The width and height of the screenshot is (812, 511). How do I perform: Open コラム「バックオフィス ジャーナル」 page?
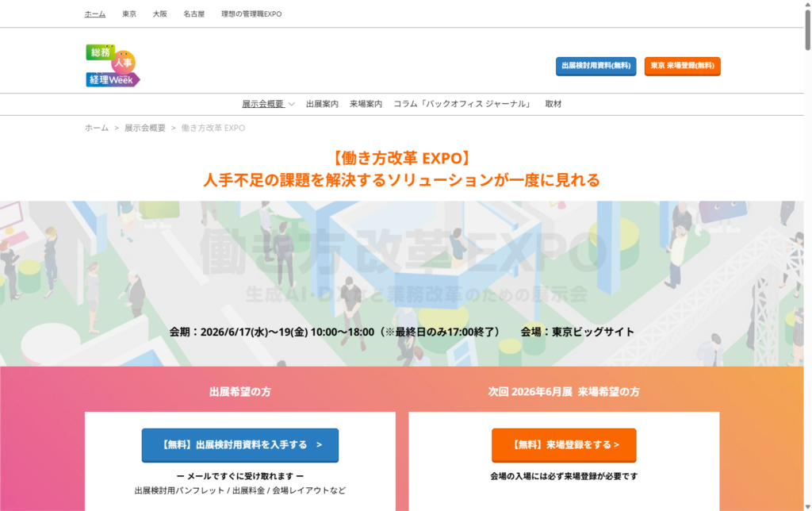463,104
